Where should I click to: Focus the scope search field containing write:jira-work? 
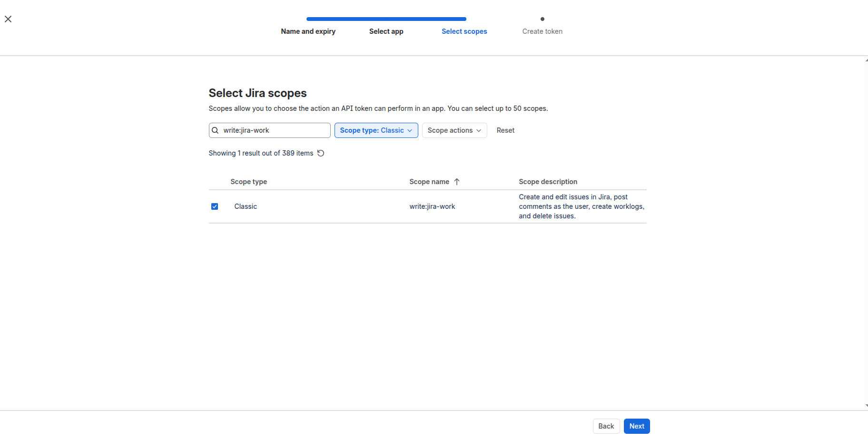pos(270,130)
